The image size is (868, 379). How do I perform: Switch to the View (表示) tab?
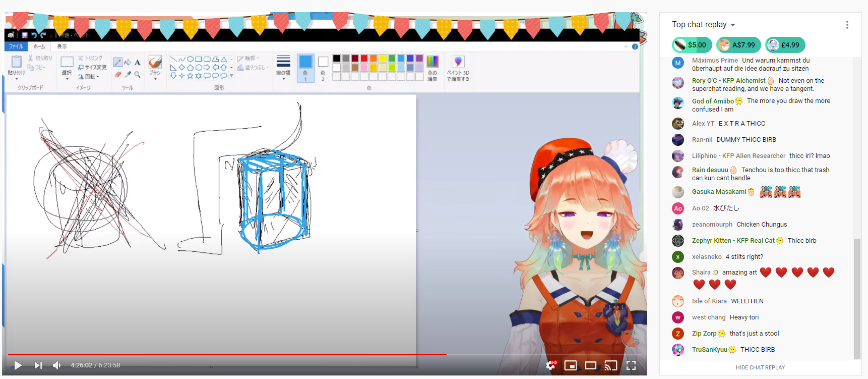61,46
